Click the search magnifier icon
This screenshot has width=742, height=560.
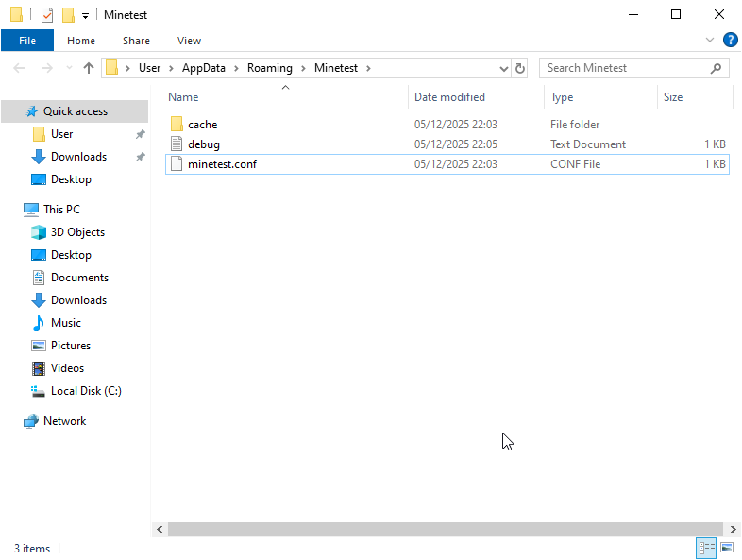716,68
